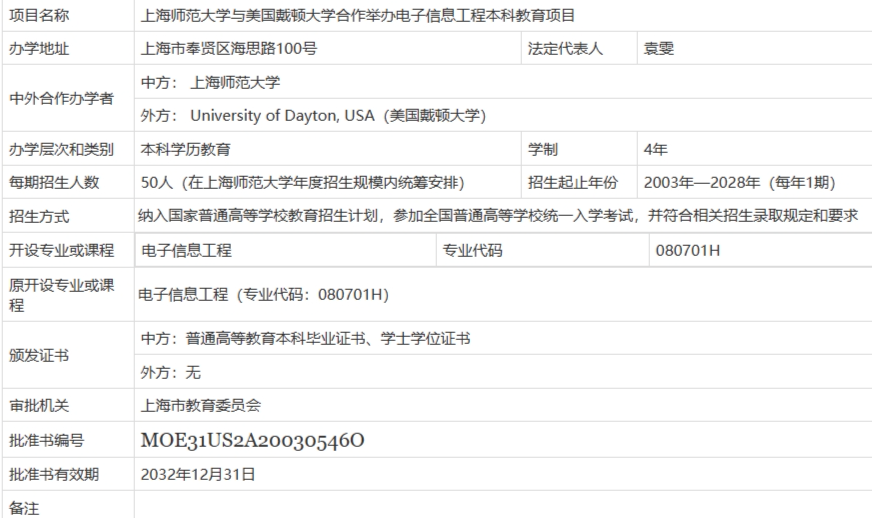Click the 4年 schooling length value
Screen dimensions: 872x518
(656, 150)
